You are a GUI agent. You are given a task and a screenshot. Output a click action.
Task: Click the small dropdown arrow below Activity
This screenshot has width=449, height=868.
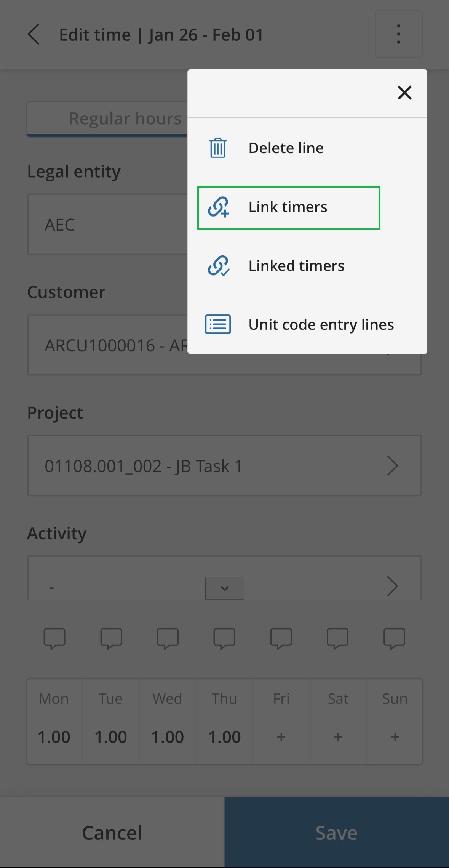225,588
